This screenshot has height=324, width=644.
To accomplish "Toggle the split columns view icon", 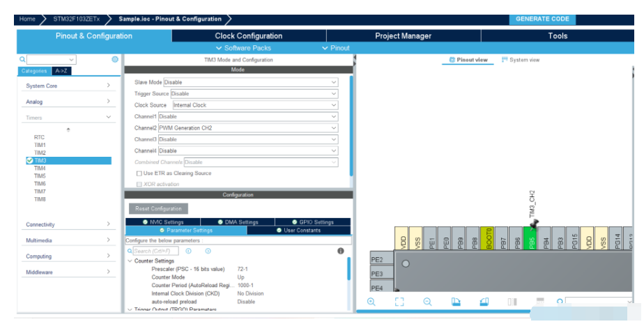I will [x=512, y=302].
